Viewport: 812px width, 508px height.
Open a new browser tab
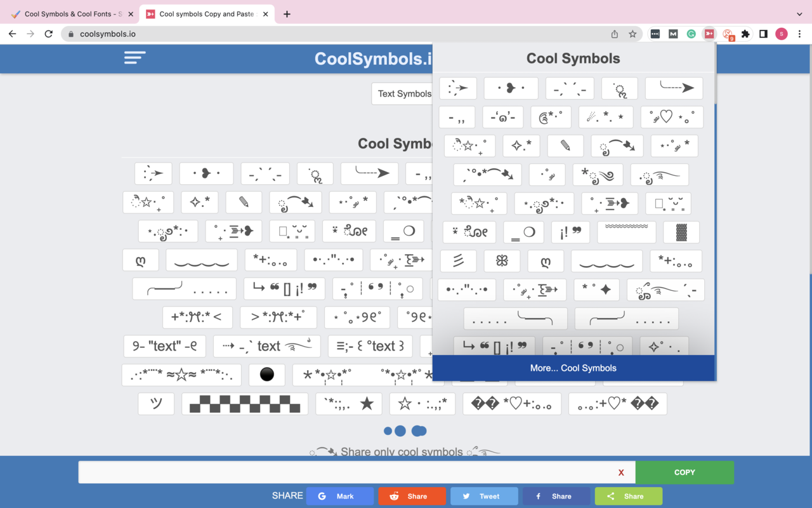pos(287,14)
